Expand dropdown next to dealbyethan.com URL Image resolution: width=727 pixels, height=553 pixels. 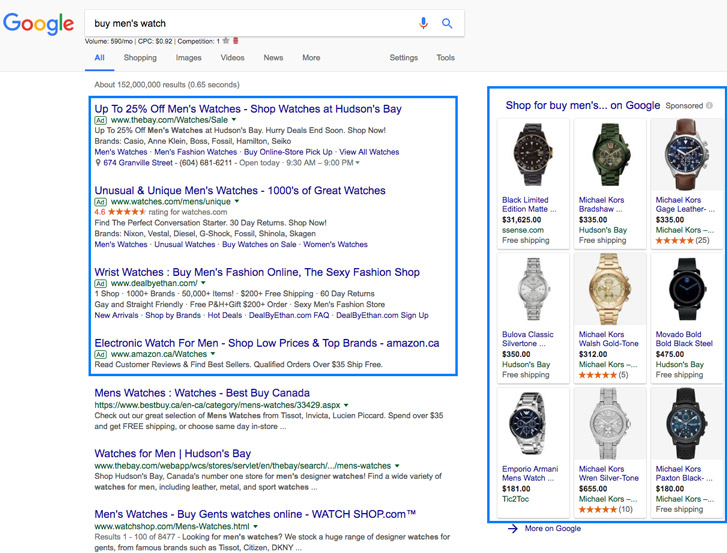point(203,283)
